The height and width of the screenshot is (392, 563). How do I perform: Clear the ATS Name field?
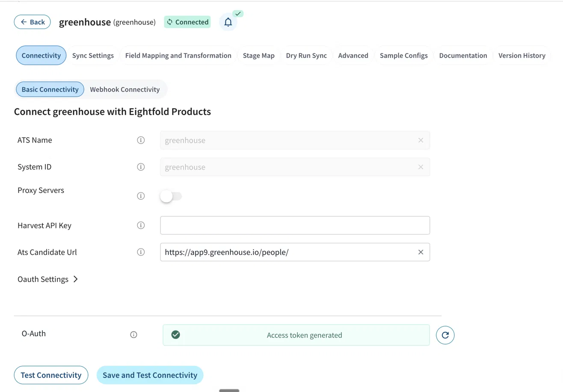pos(421,140)
